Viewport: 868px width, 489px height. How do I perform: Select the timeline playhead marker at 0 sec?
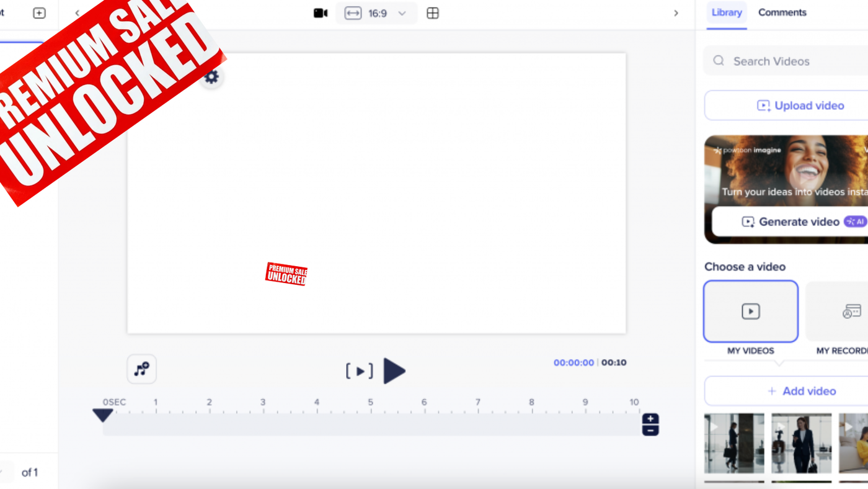tap(103, 415)
